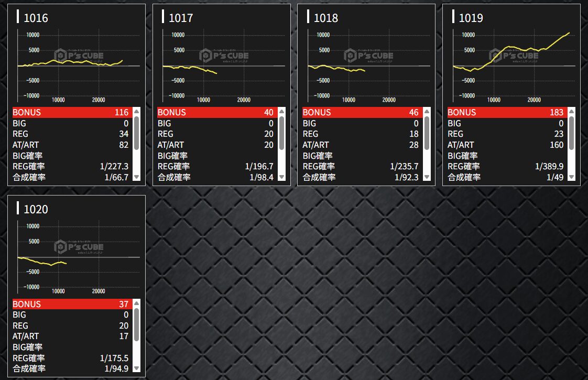Image resolution: width=588 pixels, height=380 pixels.
Task: Open the slump graph for machine 1018
Action: [368, 66]
